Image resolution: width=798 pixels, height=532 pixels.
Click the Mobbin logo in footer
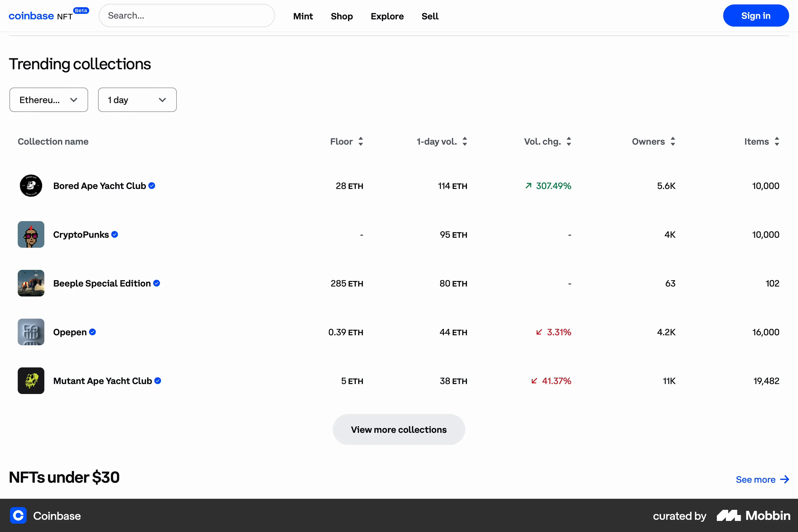754,516
